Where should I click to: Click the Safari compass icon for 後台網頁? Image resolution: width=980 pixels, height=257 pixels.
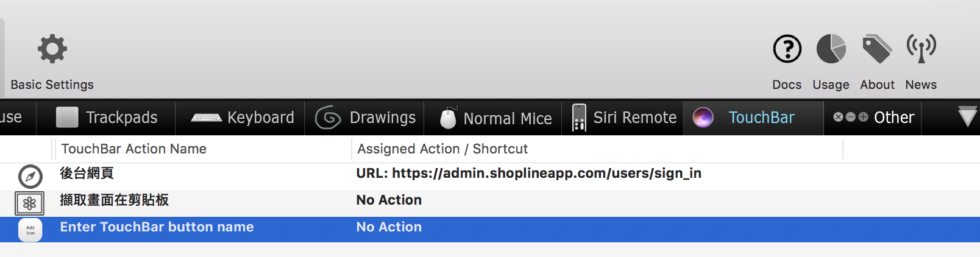pyautogui.click(x=30, y=177)
